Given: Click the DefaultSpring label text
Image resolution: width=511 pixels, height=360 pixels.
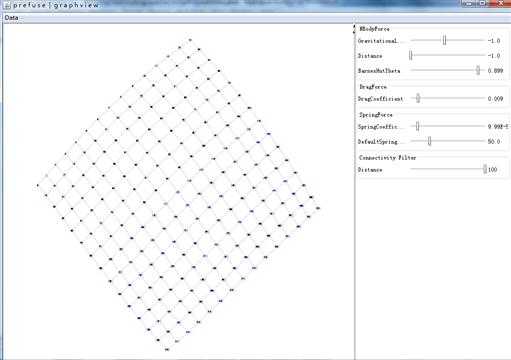Looking at the screenshot, I should tap(378, 142).
